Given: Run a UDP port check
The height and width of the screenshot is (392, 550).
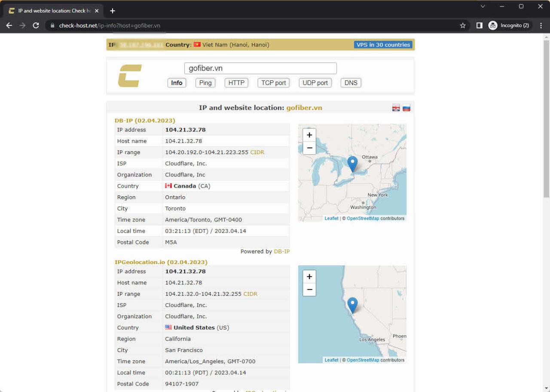Looking at the screenshot, I should (x=315, y=83).
